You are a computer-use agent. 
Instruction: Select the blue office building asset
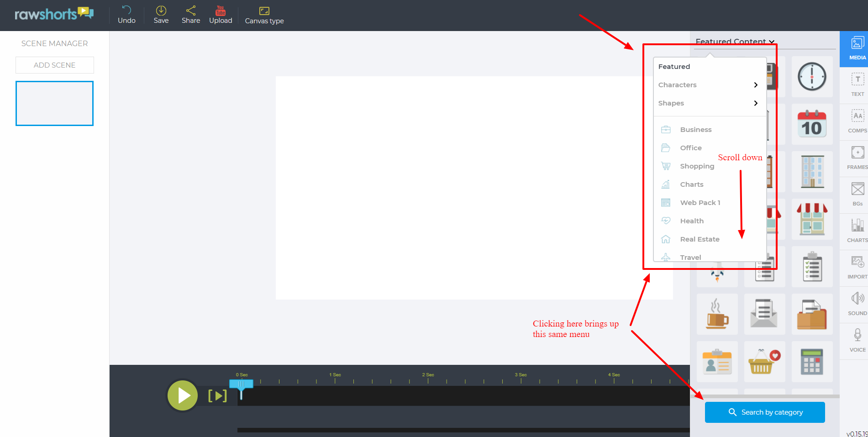pyautogui.click(x=812, y=172)
